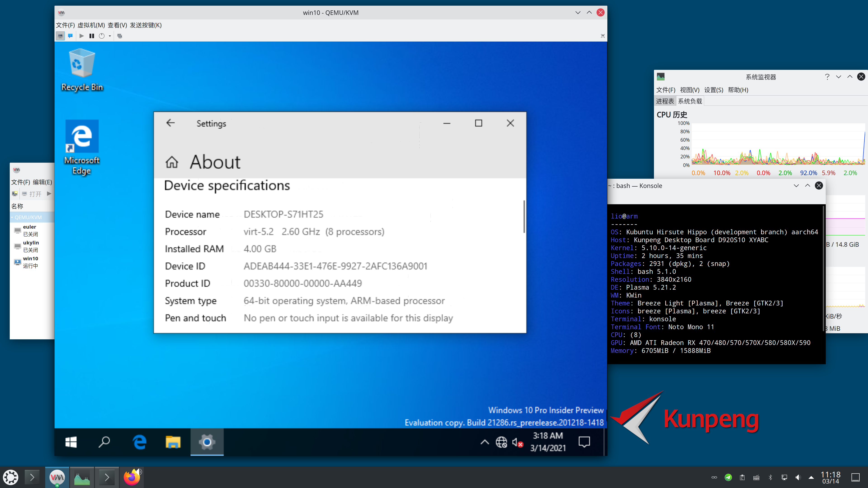
Task: Open 设置(S) menu in 系统监视器
Action: tap(714, 90)
